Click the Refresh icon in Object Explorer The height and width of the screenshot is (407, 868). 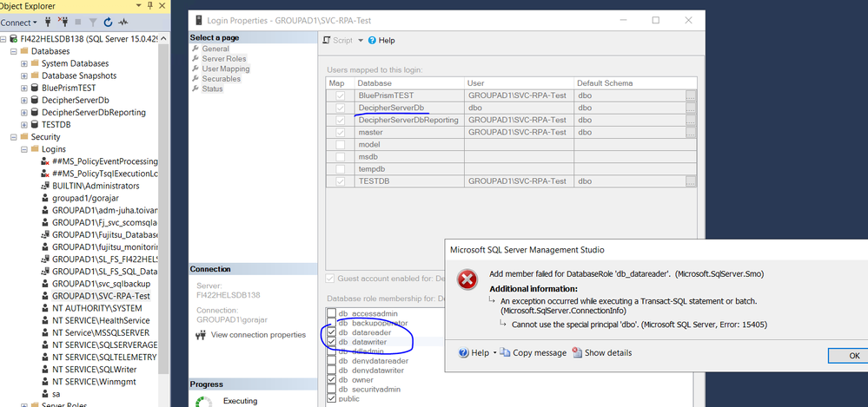(108, 22)
